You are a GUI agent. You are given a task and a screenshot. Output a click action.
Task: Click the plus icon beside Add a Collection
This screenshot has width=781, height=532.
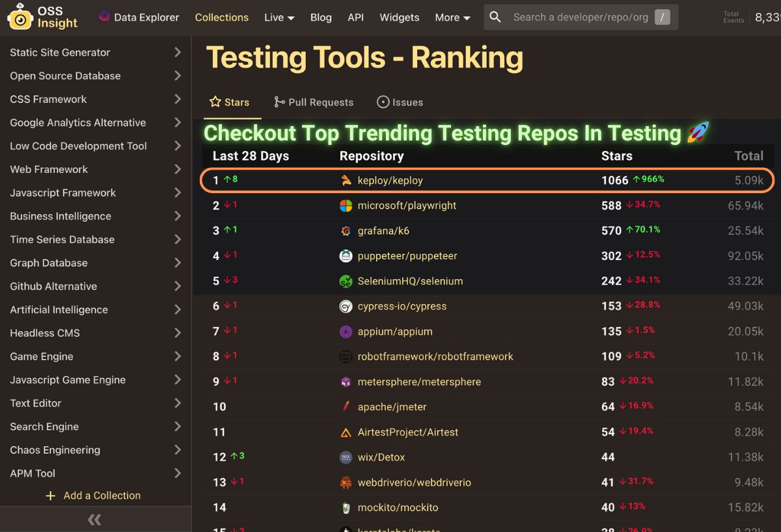[51, 496]
